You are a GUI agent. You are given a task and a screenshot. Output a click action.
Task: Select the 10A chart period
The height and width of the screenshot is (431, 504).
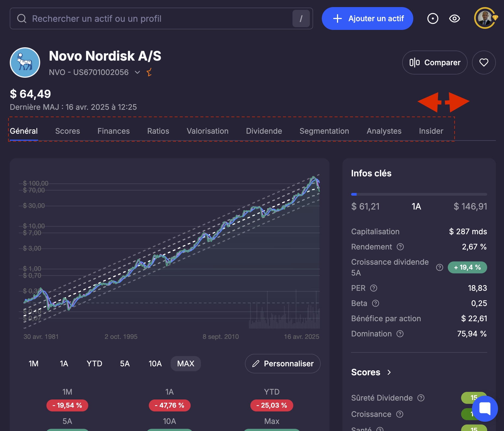155,364
